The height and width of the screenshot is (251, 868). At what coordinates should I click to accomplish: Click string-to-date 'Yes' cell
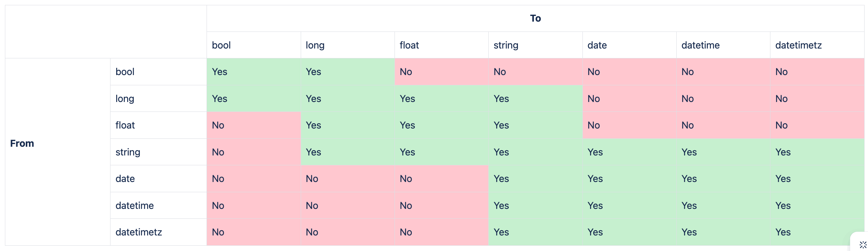[595, 152]
